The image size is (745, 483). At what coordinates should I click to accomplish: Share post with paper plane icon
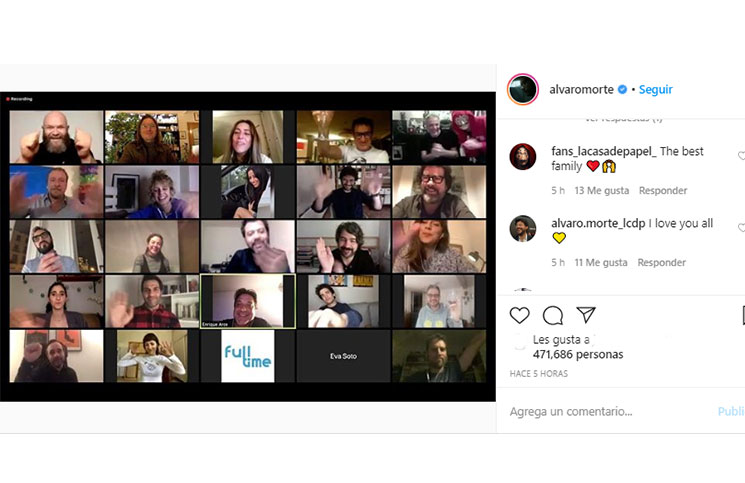tap(586, 314)
